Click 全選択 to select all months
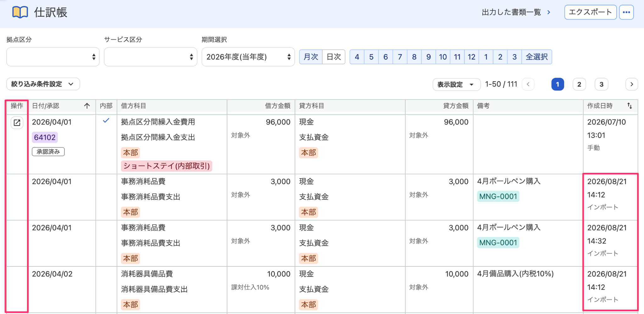 click(x=537, y=57)
